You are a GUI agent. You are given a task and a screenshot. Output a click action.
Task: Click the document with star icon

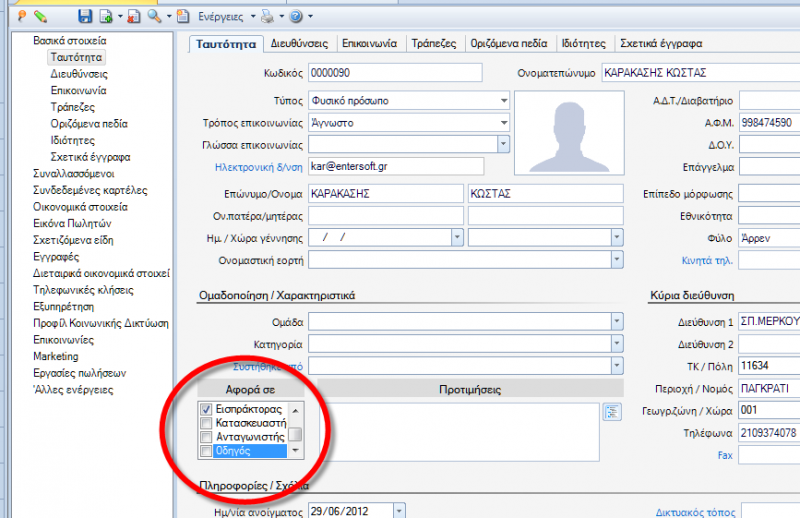click(x=183, y=16)
